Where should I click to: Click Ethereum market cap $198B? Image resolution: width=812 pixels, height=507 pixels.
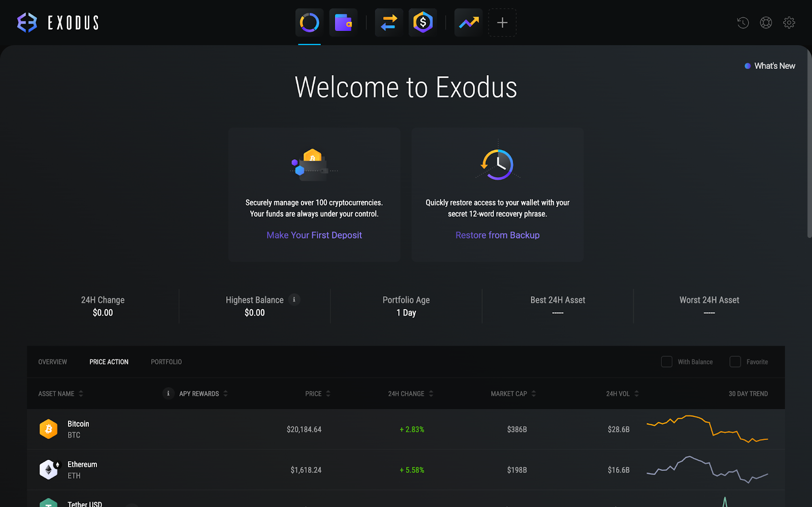pyautogui.click(x=517, y=470)
